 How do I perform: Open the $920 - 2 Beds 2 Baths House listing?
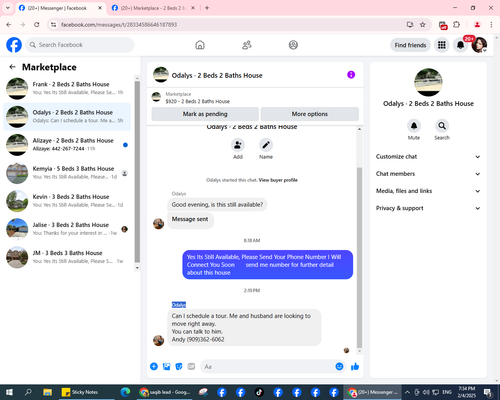pyautogui.click(x=198, y=101)
